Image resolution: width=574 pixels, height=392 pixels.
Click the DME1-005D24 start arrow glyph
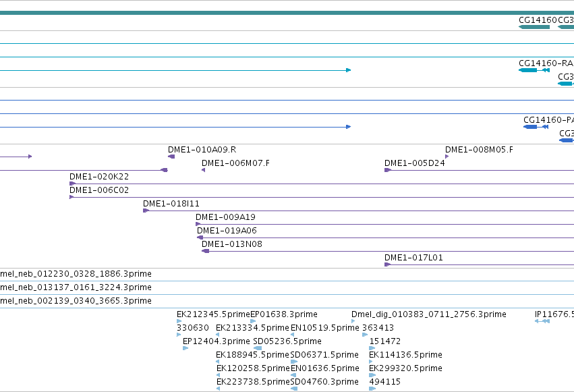tap(388, 170)
